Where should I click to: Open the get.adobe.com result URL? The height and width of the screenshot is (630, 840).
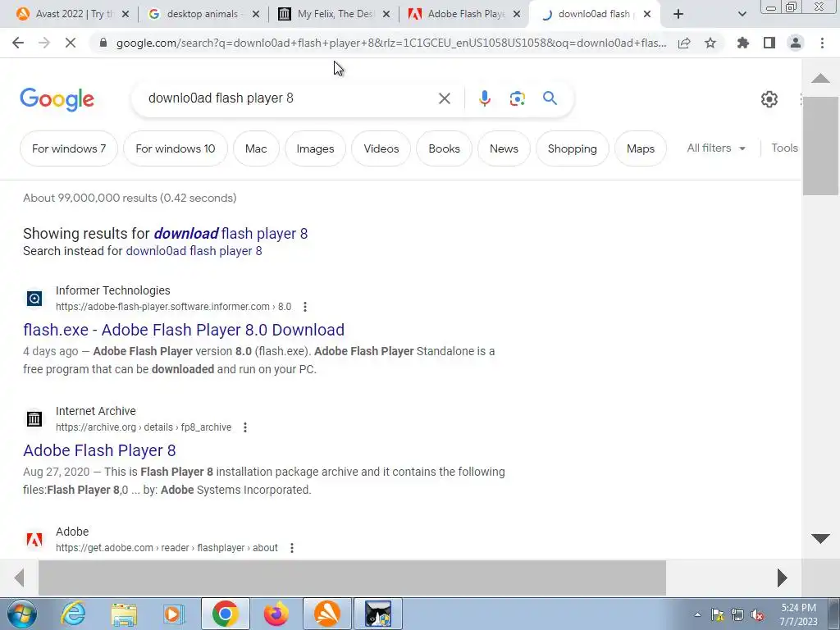167,548
